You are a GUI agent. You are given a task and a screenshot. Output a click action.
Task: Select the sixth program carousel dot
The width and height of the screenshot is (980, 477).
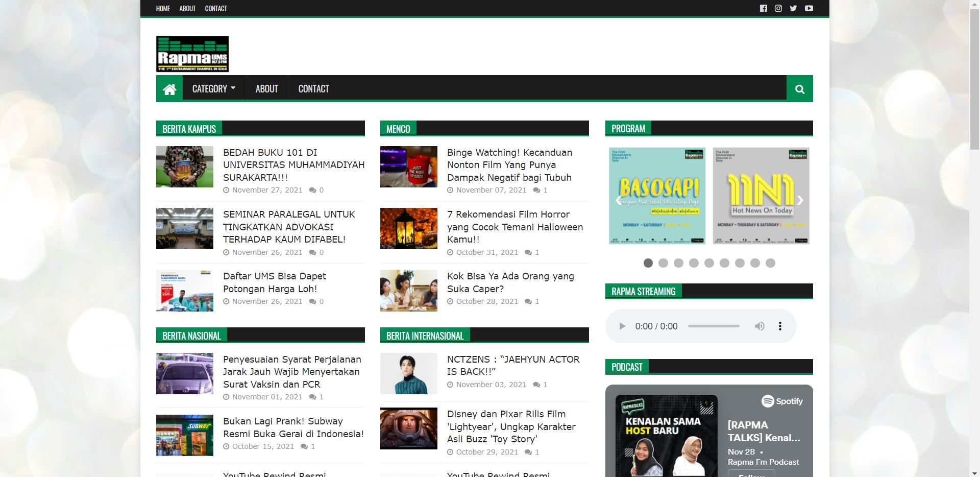(724, 263)
